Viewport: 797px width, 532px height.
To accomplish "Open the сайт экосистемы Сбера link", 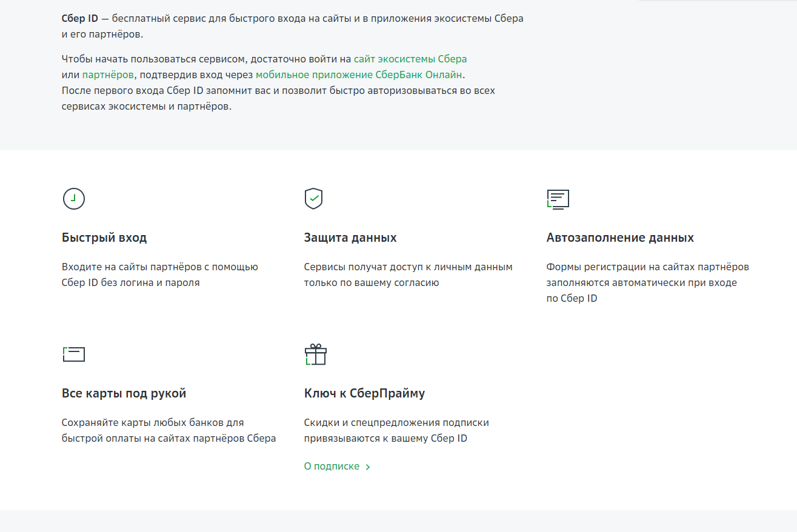I will [410, 59].
